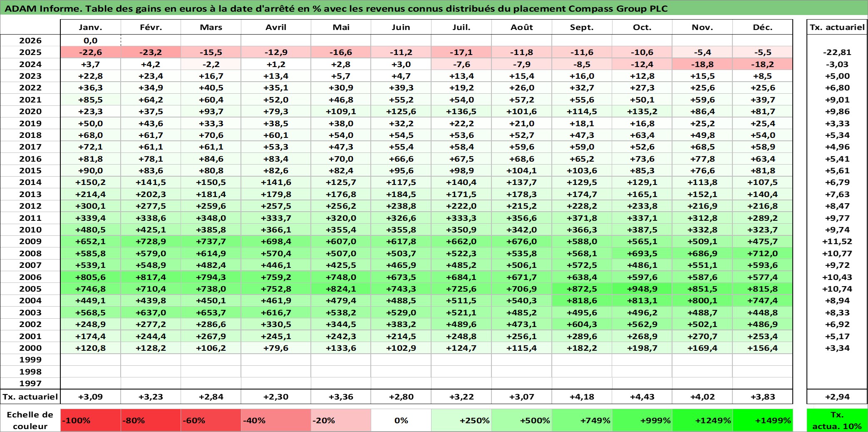Image resolution: width=868 pixels, height=432 pixels.
Task: Select the +4,43 bottom rate under Oct.
Action: [642, 397]
